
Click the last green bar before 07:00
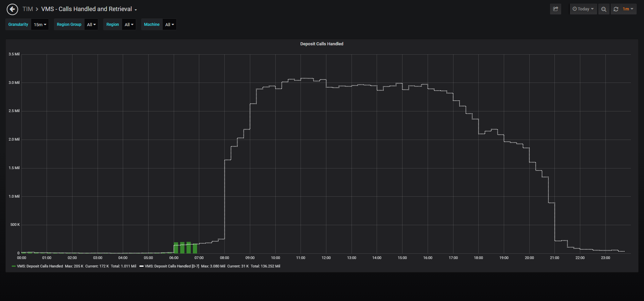(195, 249)
